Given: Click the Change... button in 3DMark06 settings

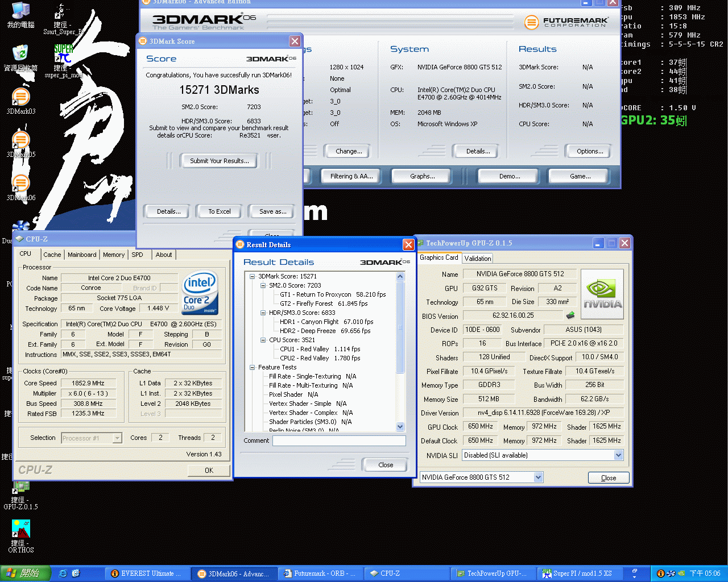Looking at the screenshot, I should (x=349, y=151).
